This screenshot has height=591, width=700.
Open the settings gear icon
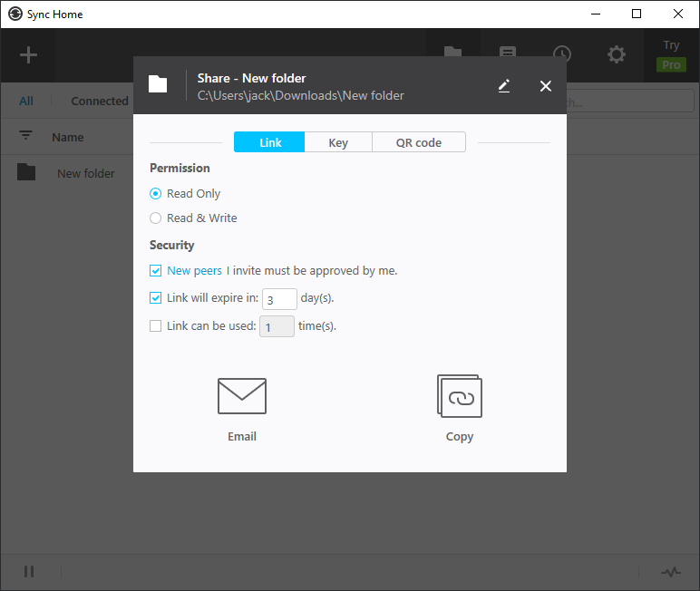(x=617, y=55)
